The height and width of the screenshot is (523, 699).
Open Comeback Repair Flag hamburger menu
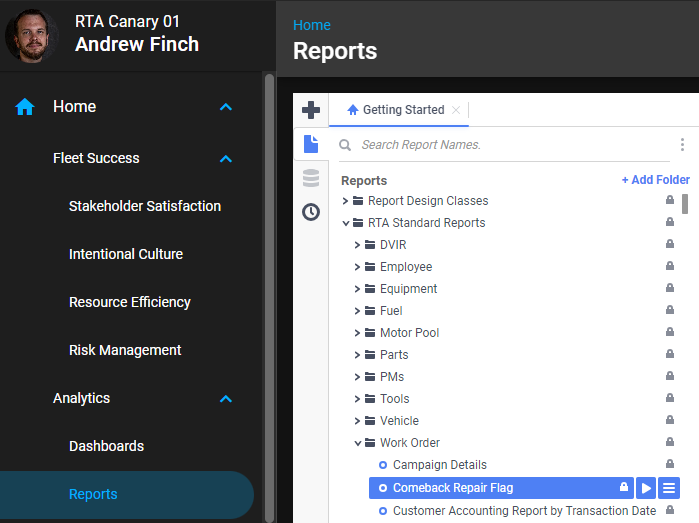(x=669, y=487)
